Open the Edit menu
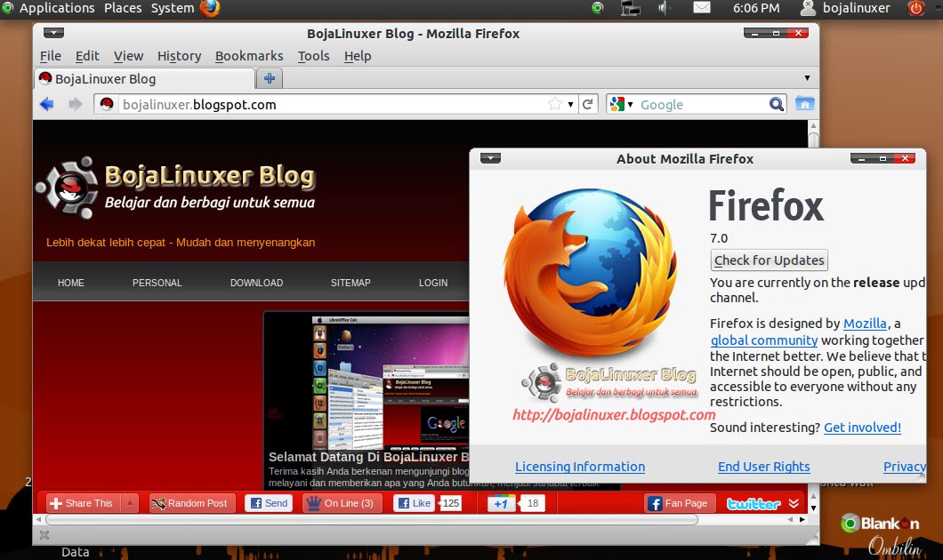The image size is (943, 560). tap(87, 56)
